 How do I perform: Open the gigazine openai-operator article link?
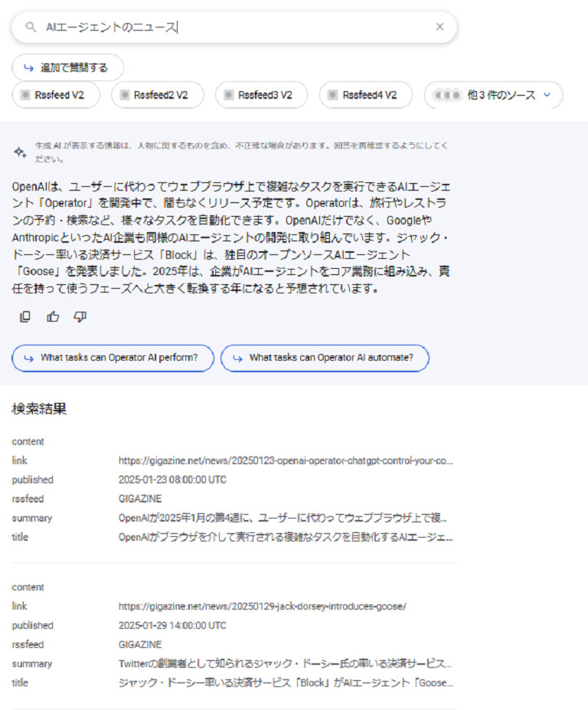(286, 460)
